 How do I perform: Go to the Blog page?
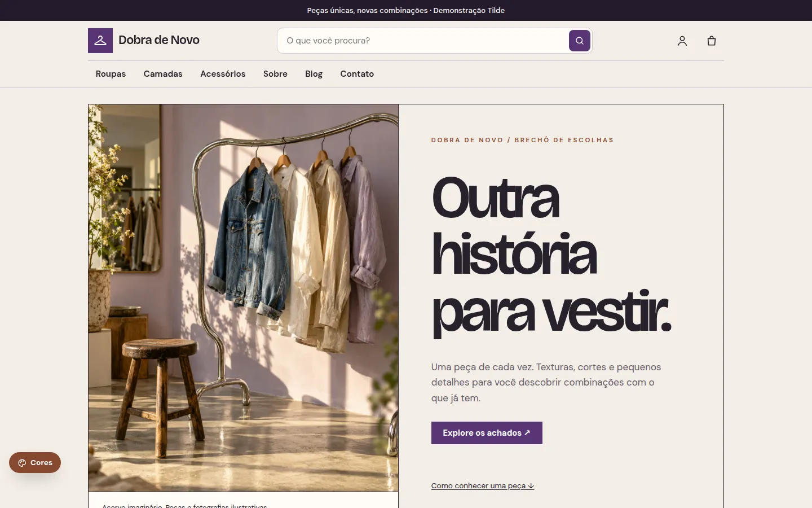314,74
